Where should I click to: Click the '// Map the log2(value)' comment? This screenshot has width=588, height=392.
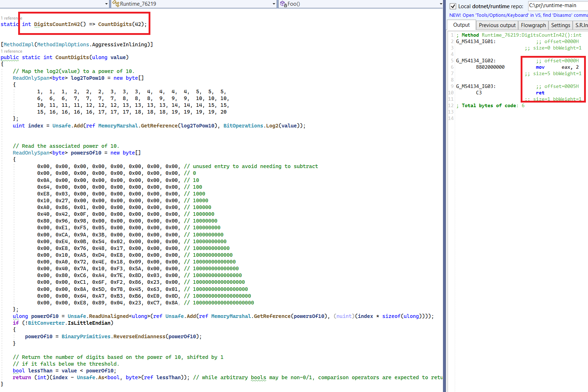74,71
